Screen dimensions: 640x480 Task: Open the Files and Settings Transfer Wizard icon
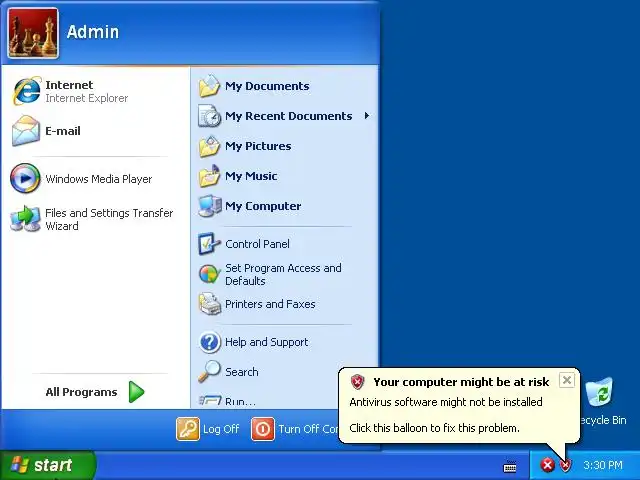pos(25,219)
